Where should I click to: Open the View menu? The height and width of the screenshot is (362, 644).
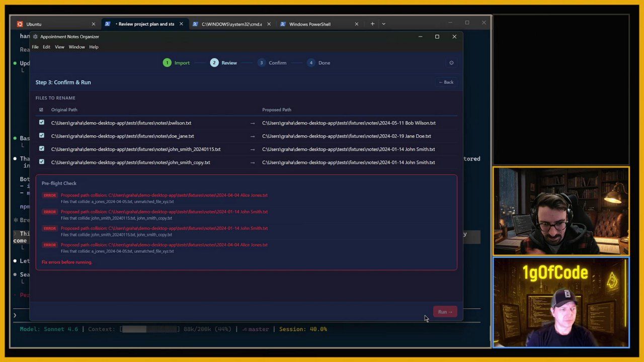(x=59, y=47)
